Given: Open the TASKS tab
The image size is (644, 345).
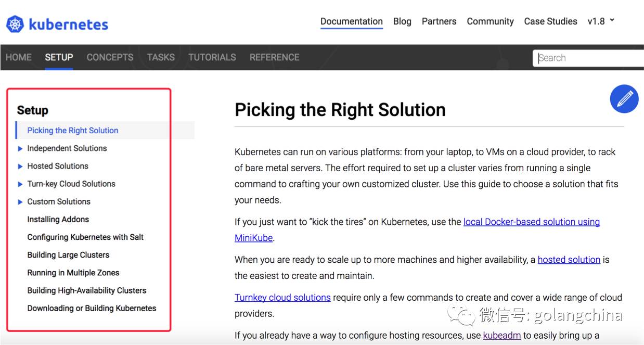Looking at the screenshot, I should point(161,57).
